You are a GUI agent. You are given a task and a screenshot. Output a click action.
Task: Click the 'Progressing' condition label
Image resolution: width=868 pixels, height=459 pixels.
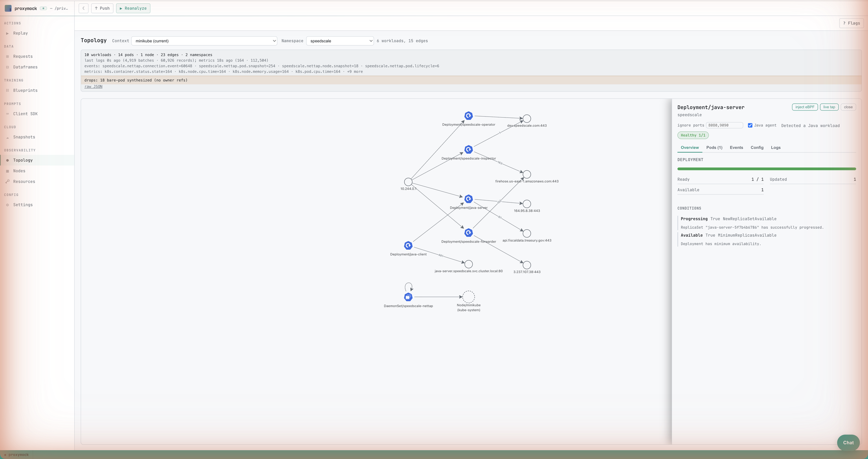coord(694,219)
